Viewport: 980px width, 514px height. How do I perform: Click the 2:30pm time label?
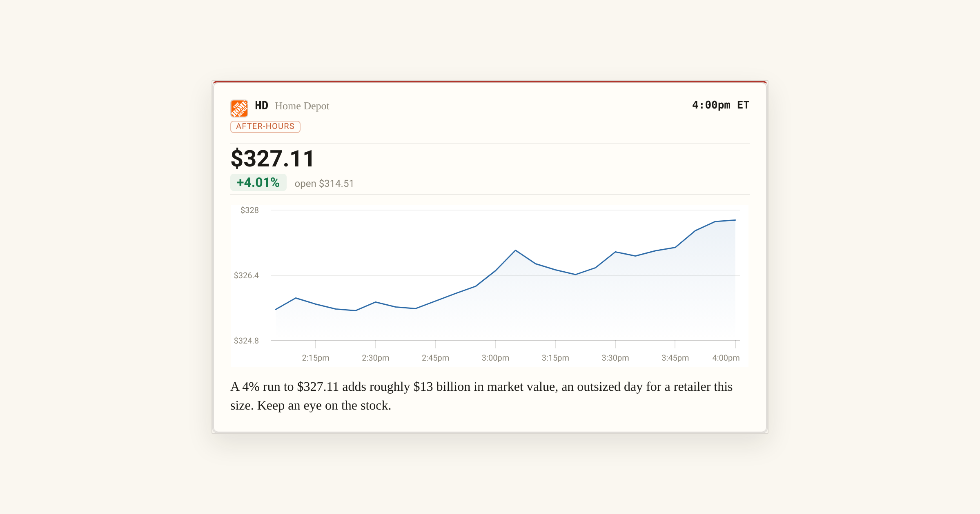(x=376, y=358)
